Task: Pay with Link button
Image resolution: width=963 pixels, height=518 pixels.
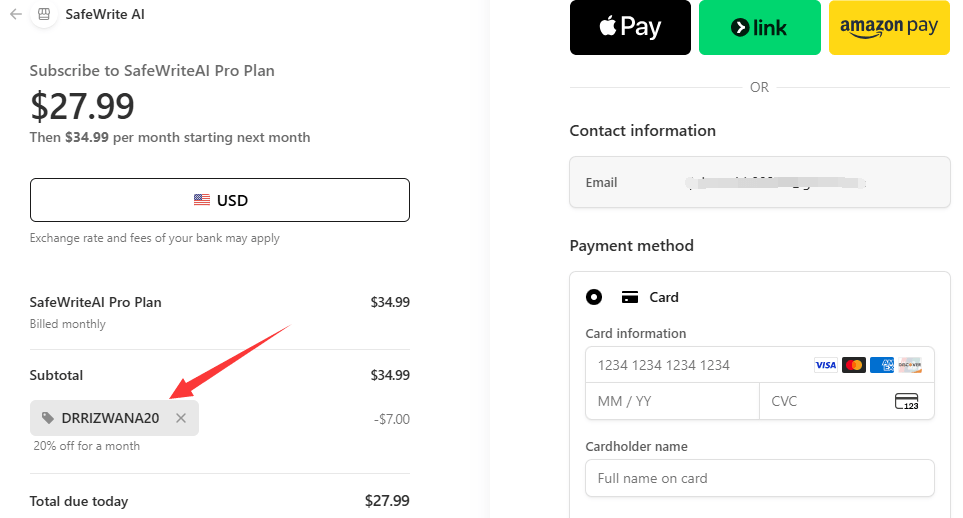Action: point(760,28)
